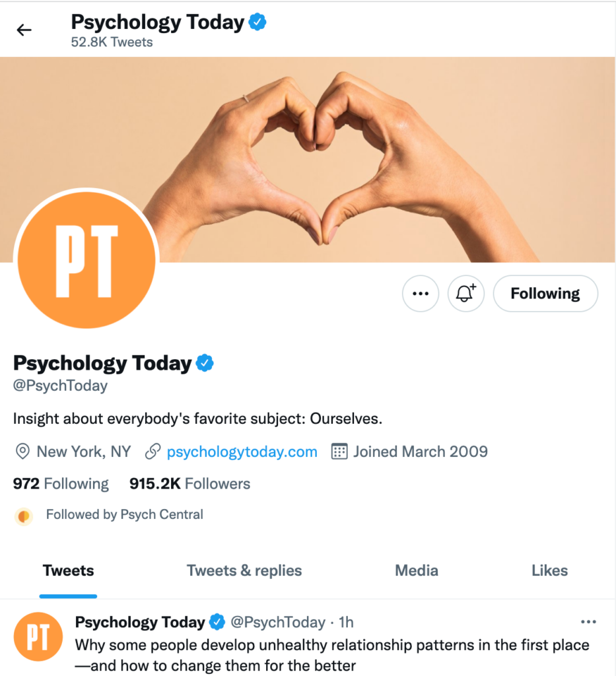The height and width of the screenshot is (676, 616).
Task: Switch to Tweets & replies tab
Action: 244,571
